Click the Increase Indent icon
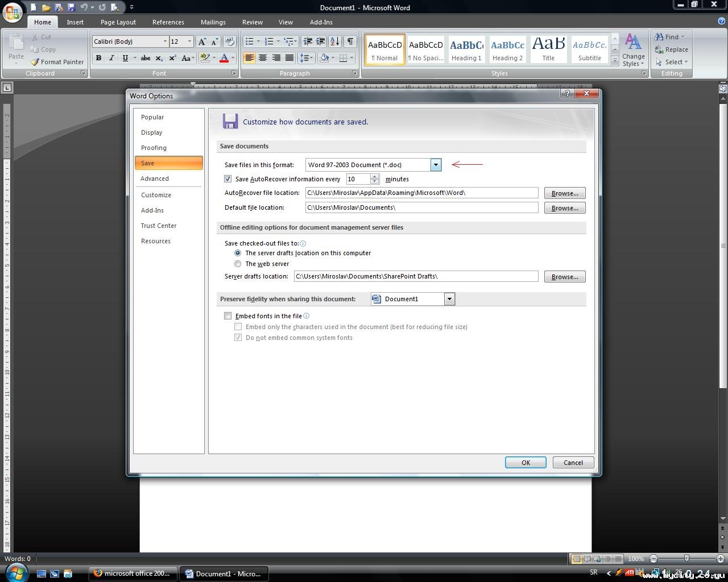The width and height of the screenshot is (728, 582). tap(320, 41)
